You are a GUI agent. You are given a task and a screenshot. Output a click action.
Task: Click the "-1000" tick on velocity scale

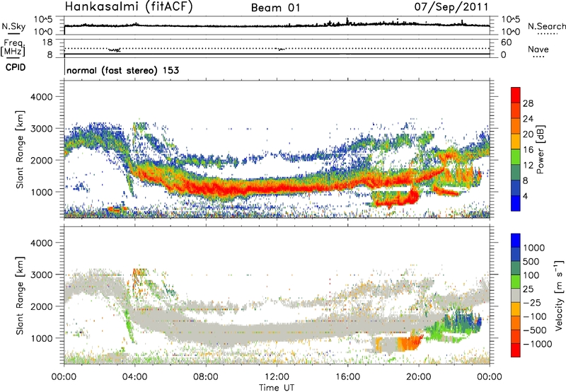(x=537, y=344)
